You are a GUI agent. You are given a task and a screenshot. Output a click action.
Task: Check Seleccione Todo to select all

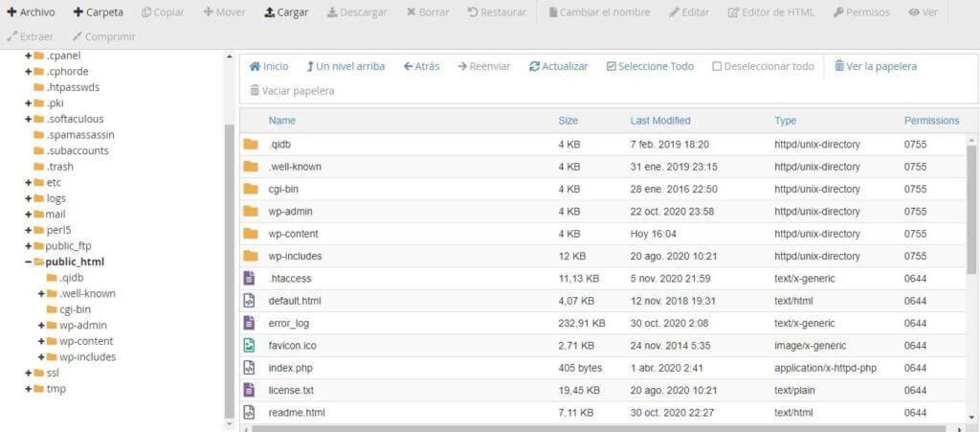point(612,66)
